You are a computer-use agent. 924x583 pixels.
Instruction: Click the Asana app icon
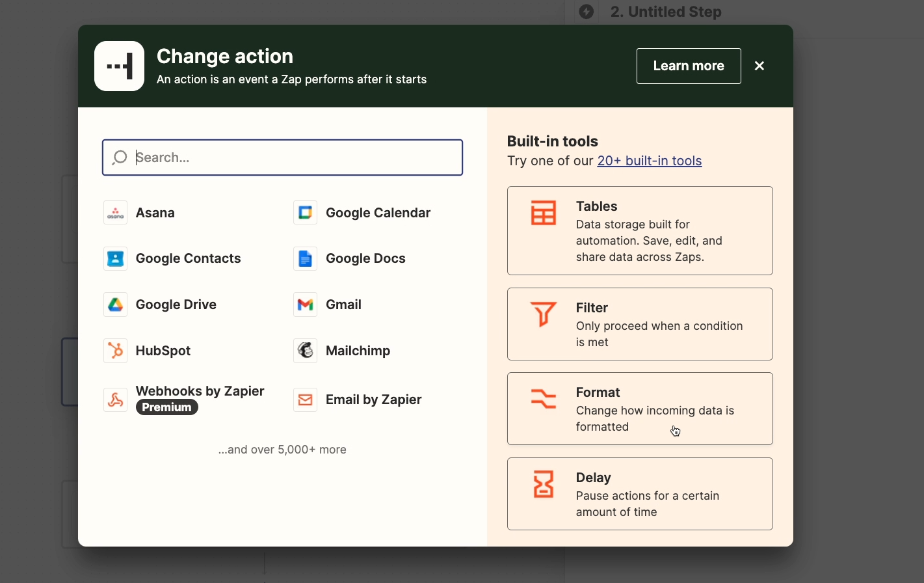tap(115, 213)
